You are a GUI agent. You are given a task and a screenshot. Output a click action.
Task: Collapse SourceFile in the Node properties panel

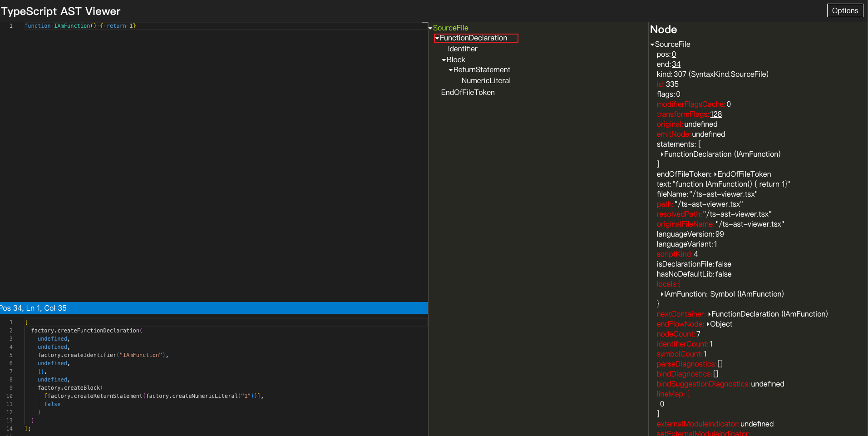(x=652, y=45)
